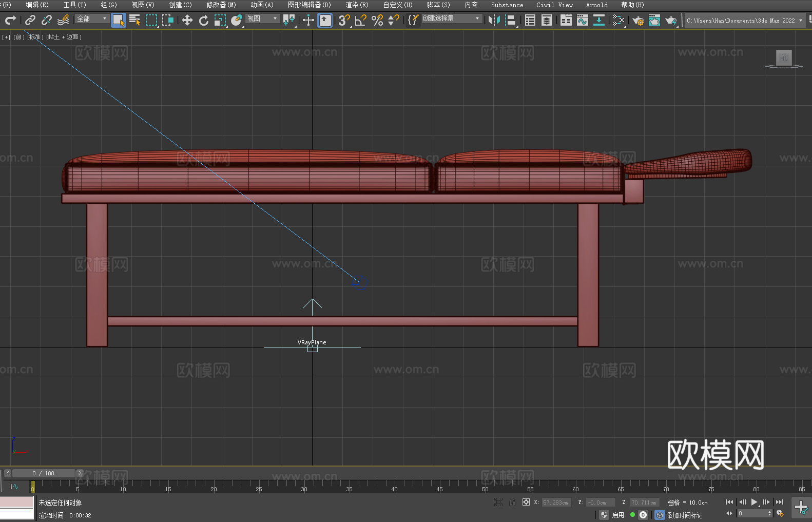Expand the 创建选择集 named selection dropdown
Image resolution: width=812 pixels, height=522 pixels.
[x=451, y=18]
